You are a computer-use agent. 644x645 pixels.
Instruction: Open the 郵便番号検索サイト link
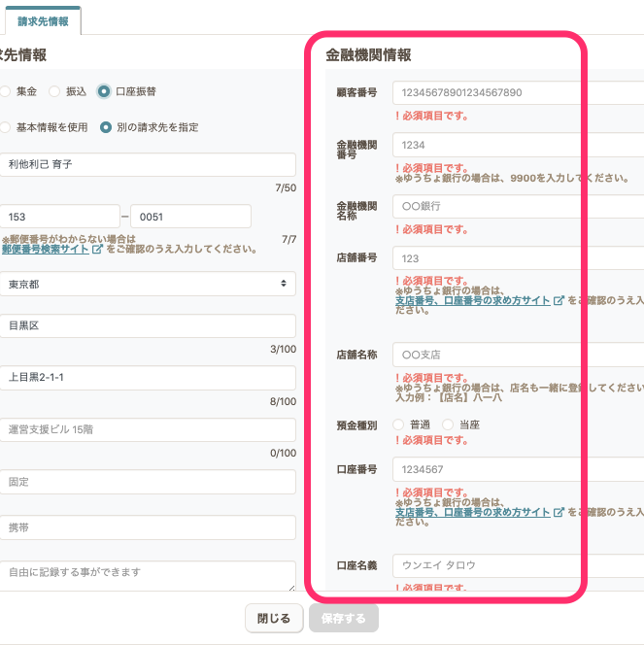point(47,249)
